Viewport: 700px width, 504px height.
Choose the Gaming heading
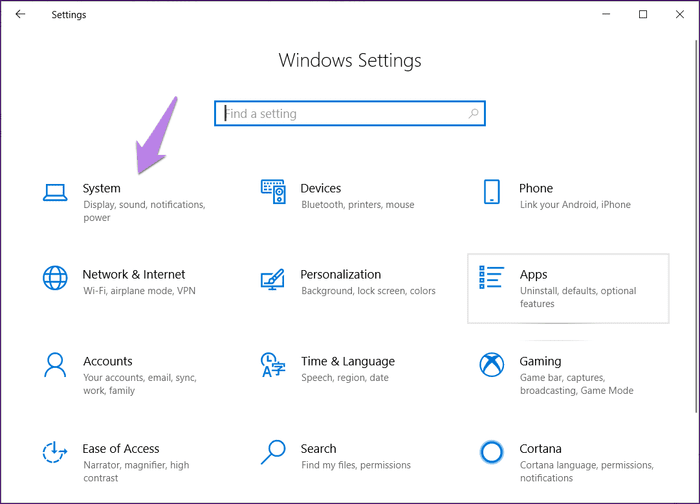540,362
